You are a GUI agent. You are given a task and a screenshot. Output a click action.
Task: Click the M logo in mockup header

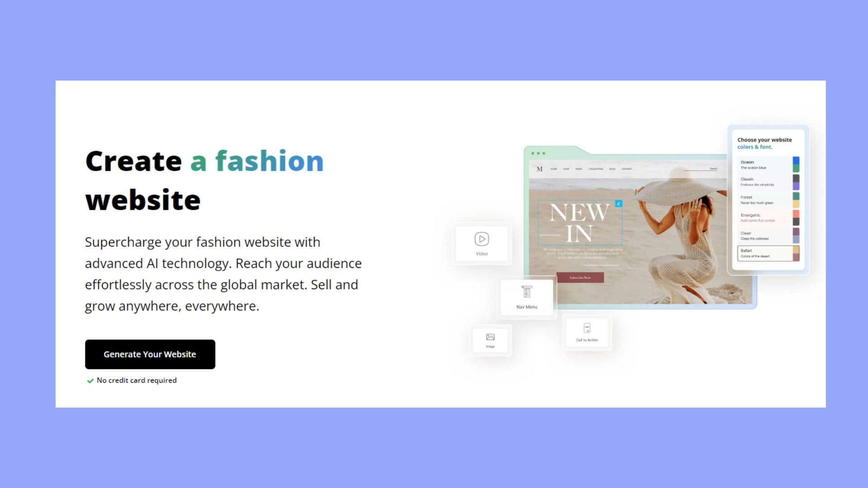pos(539,169)
